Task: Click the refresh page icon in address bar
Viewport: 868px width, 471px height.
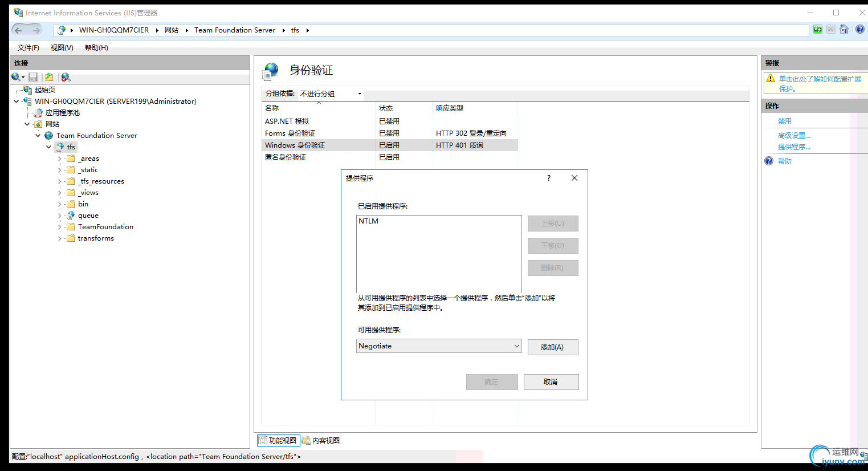Action: pos(818,30)
